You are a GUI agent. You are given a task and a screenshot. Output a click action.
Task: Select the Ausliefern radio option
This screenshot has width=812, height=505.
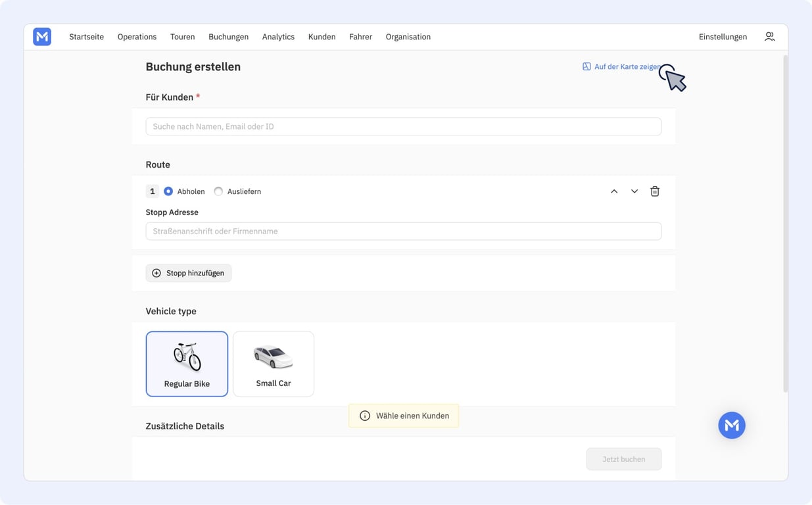click(218, 191)
